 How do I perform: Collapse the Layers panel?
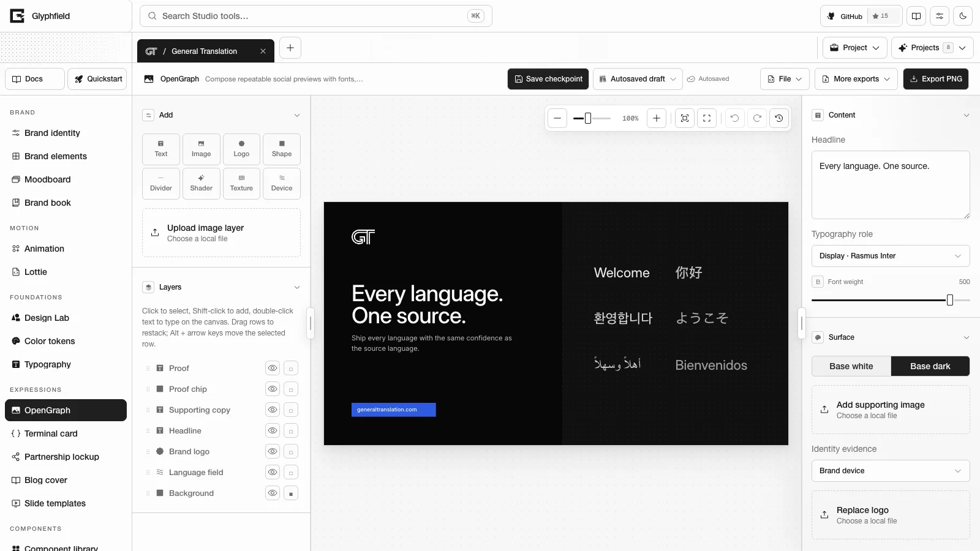297,287
